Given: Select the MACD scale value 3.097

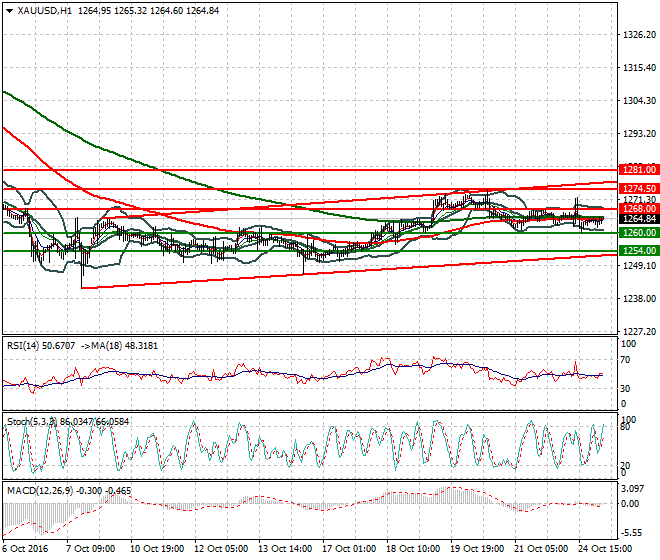Looking at the screenshot, I should pyautogui.click(x=633, y=488).
